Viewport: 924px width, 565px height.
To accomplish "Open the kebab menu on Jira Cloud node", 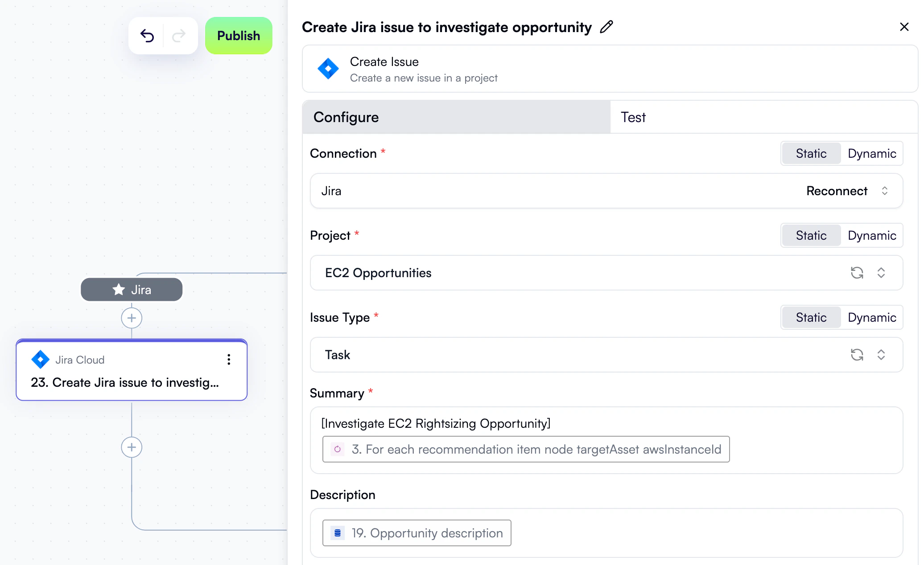I will [x=229, y=360].
